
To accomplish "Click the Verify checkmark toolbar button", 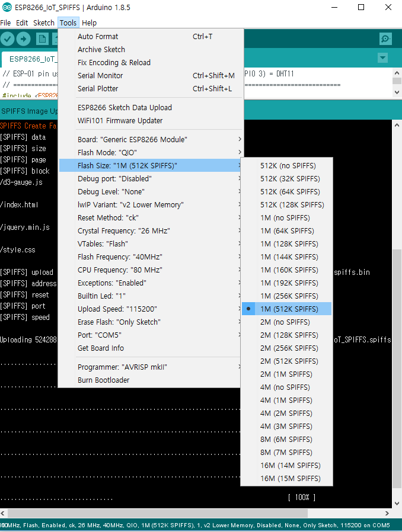I will pyautogui.click(x=8, y=39).
